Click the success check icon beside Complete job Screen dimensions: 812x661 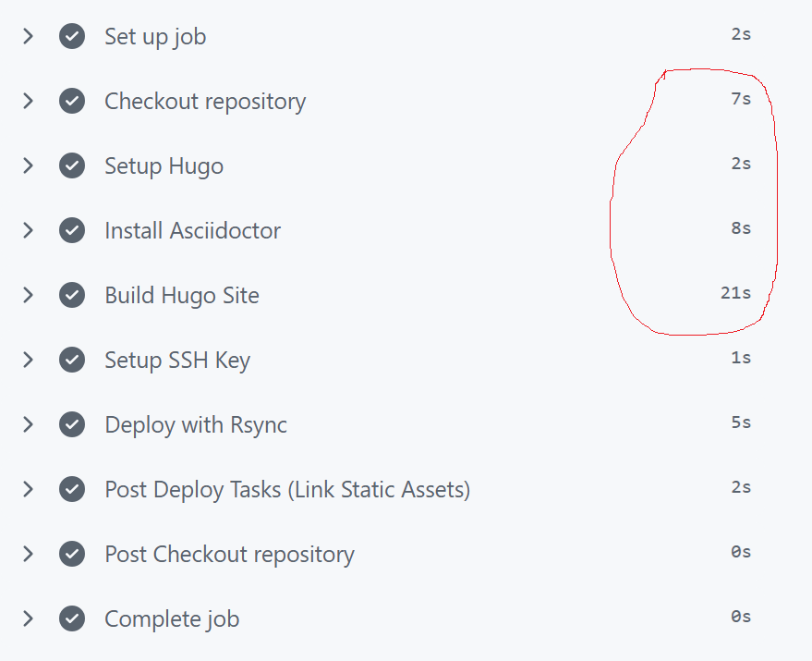point(72,619)
